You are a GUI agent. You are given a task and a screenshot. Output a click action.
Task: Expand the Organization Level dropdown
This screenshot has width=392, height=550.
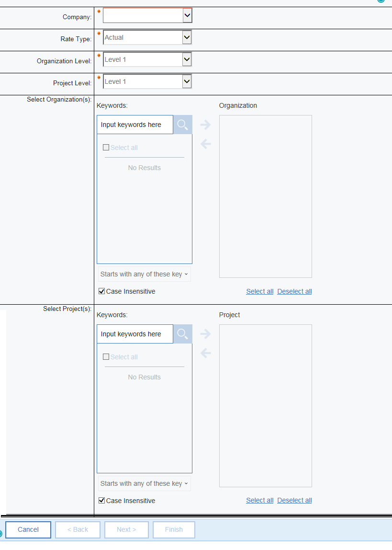click(x=187, y=59)
